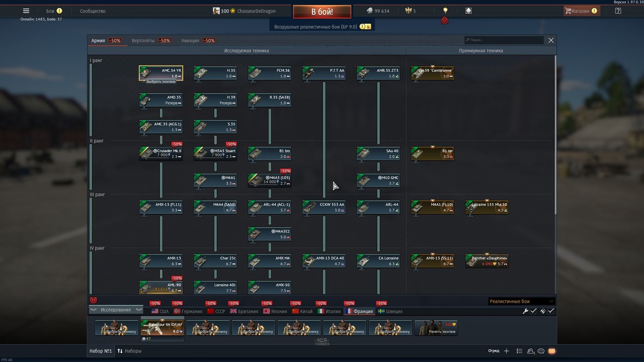This screenshot has height=362, width=644.
Task: Click the silver lions currency 99 634
Action: (x=378, y=11)
